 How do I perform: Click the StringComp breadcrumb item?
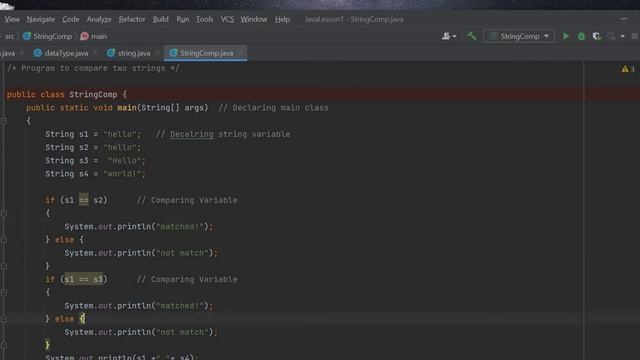52,36
